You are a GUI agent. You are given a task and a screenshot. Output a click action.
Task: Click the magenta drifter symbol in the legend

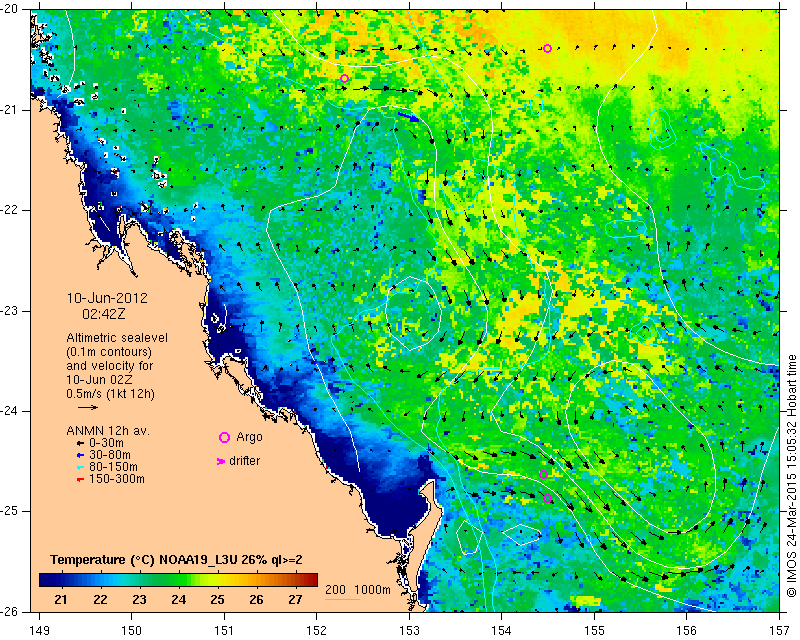pos(221,461)
